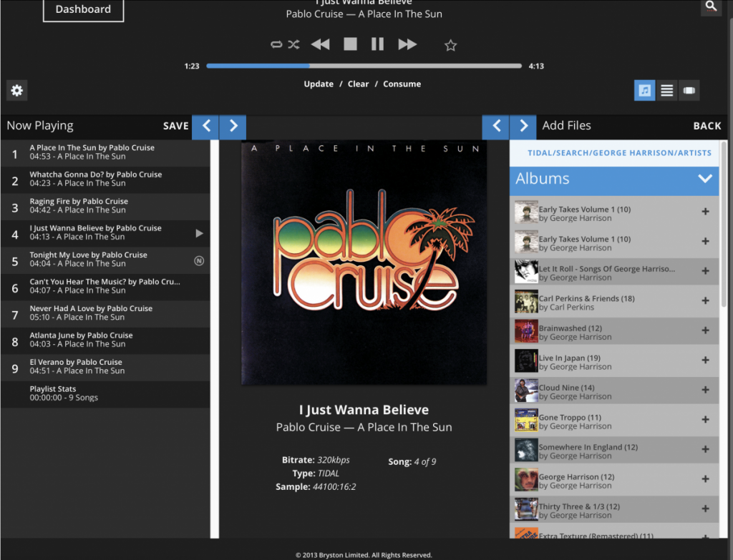Open the Dashboard
This screenshot has height=560, width=733.
pyautogui.click(x=83, y=9)
